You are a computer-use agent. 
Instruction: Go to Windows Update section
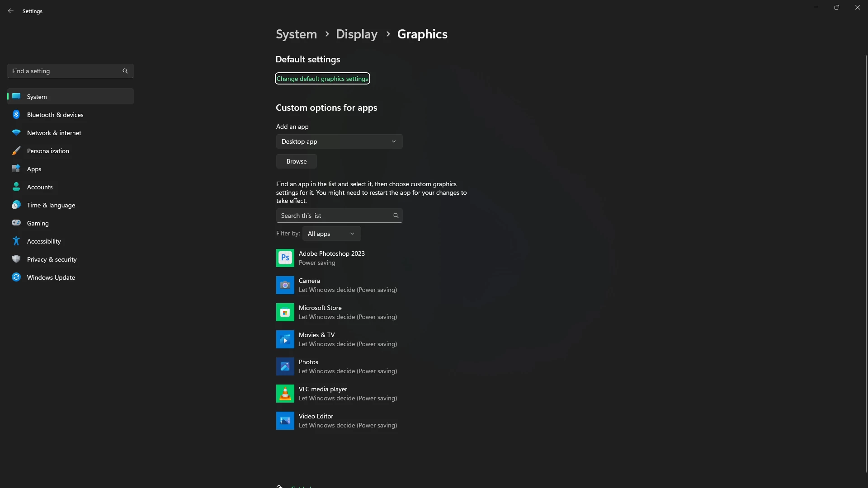[51, 277]
